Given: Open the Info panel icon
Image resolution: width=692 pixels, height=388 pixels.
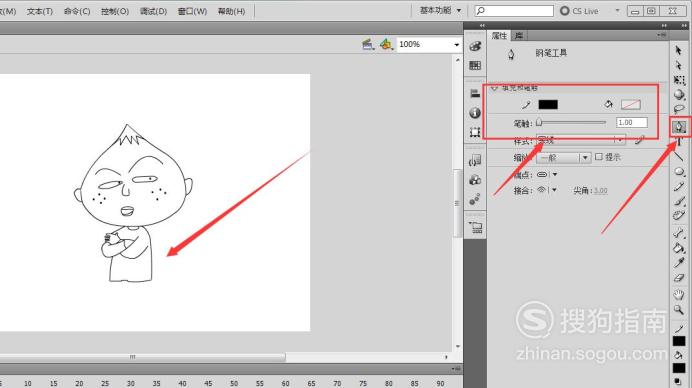Looking at the screenshot, I should [475, 113].
